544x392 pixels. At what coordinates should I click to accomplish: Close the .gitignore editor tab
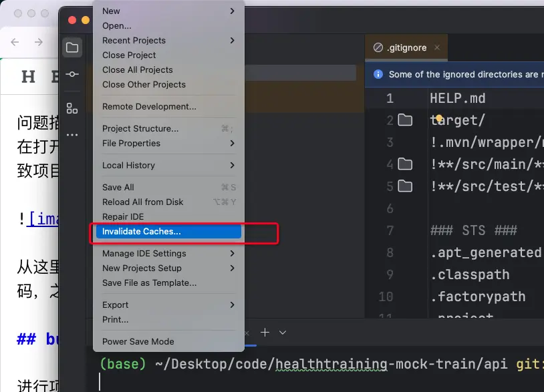(437, 47)
